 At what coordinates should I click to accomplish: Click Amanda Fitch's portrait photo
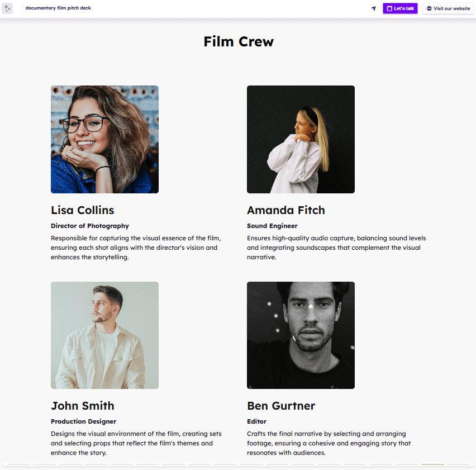301,139
